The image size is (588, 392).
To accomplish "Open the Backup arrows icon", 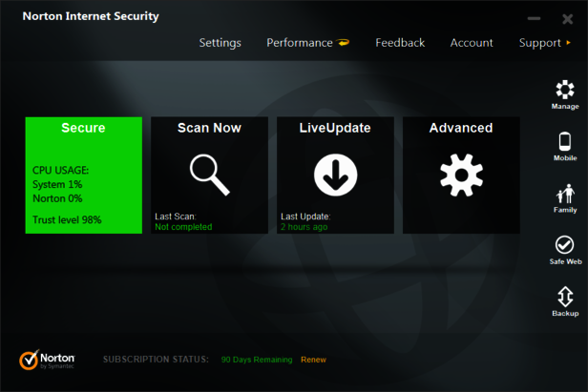I will click(x=565, y=298).
